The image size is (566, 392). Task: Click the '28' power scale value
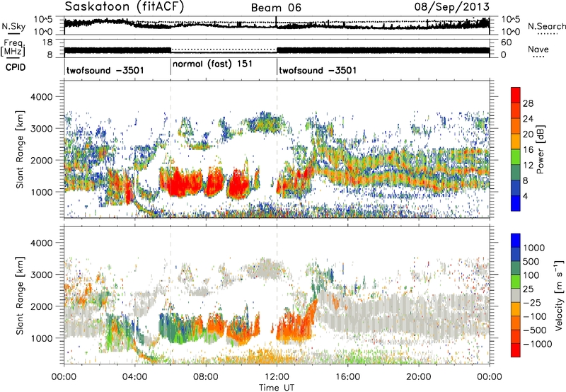coord(528,103)
